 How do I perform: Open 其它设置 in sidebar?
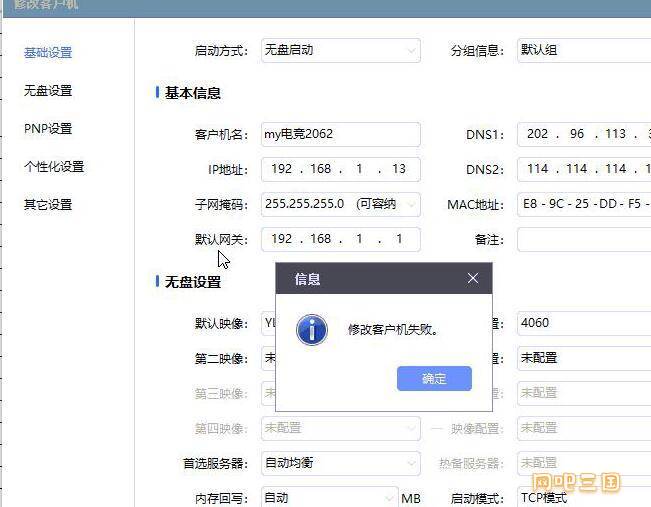[48, 205]
